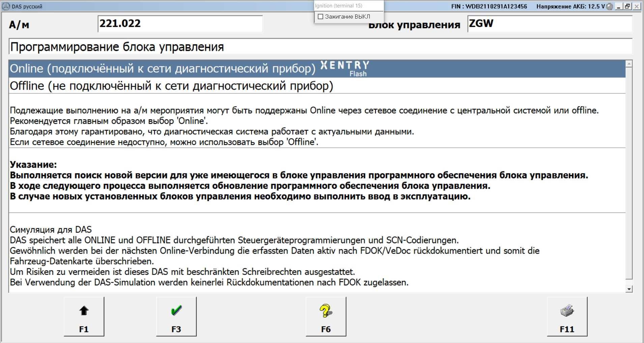Click the Блок управления field showing ZGW
The image size is (644, 343).
[550, 24]
